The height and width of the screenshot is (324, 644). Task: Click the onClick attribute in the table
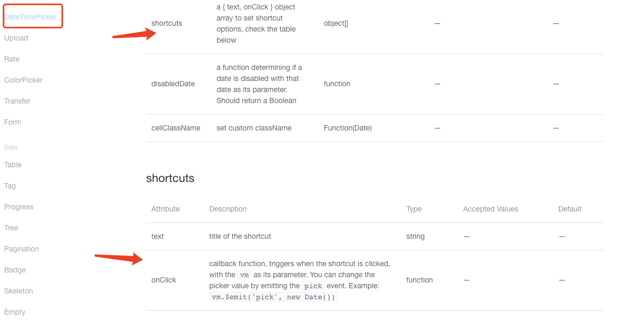(x=163, y=280)
